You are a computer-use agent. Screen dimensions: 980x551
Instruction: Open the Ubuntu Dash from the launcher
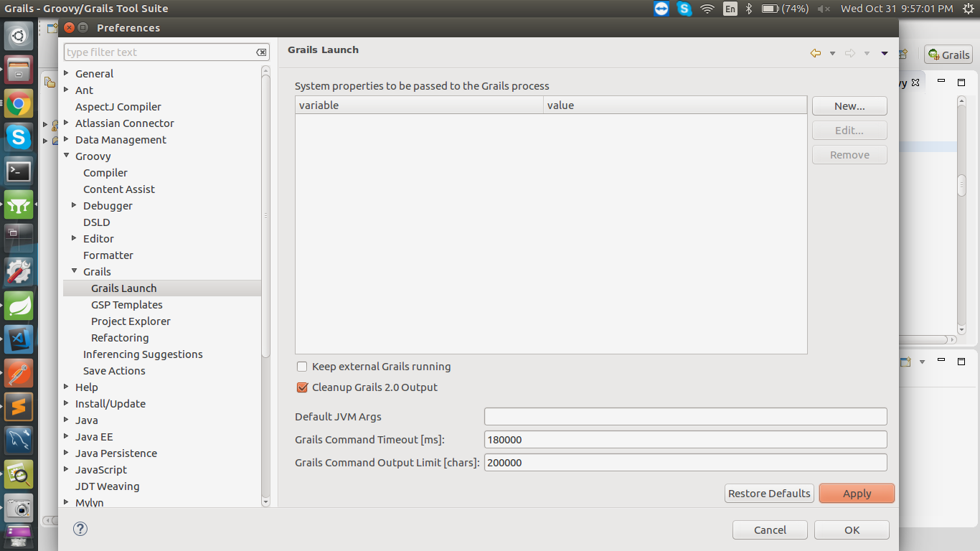pos(19,34)
